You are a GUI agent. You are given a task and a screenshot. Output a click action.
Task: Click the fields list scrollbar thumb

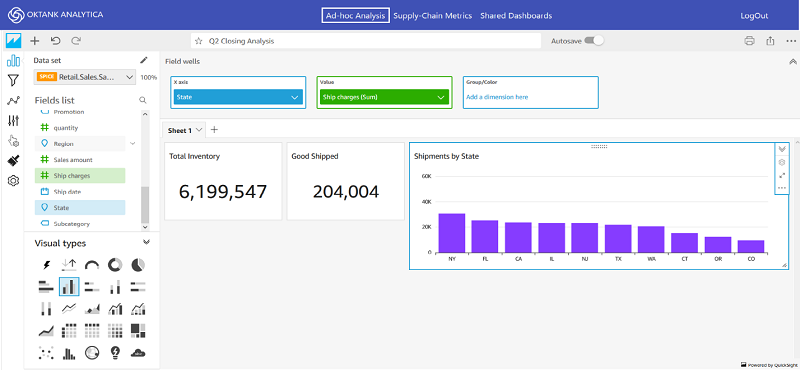pyautogui.click(x=145, y=205)
